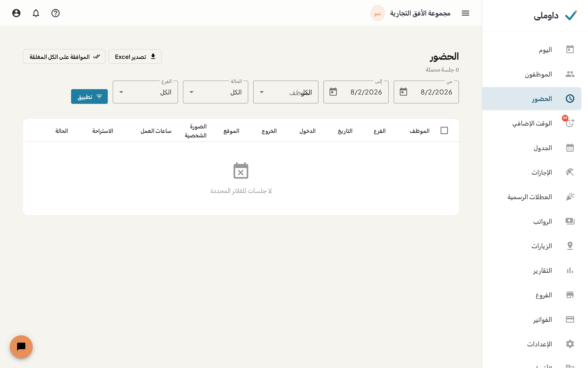This screenshot has height=368, width=588.
Task: Open التقارير in the sidebar
Action: (532, 270)
